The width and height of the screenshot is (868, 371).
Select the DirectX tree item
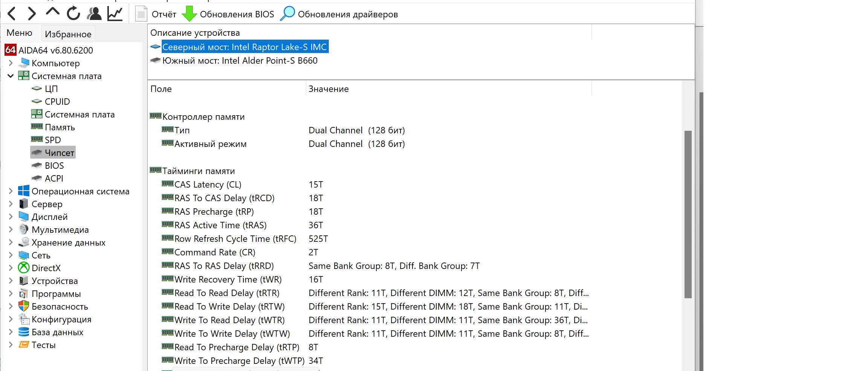[46, 268]
